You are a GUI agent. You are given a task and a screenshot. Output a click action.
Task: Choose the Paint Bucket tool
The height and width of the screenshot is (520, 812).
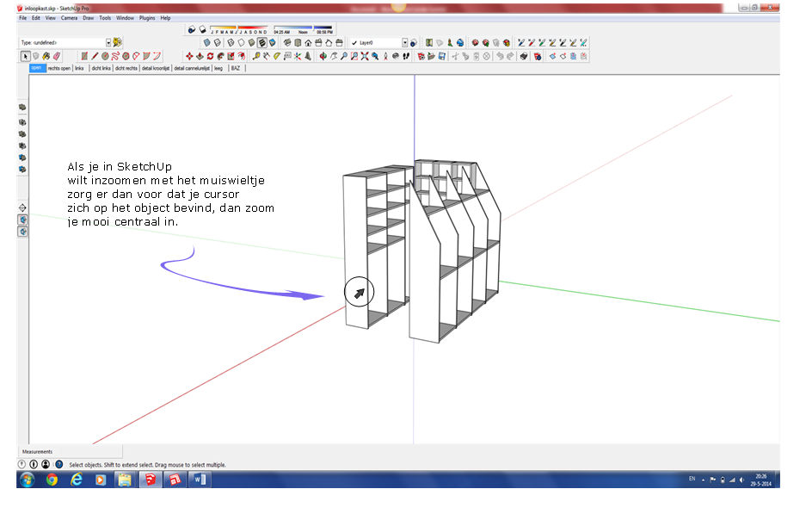46,56
